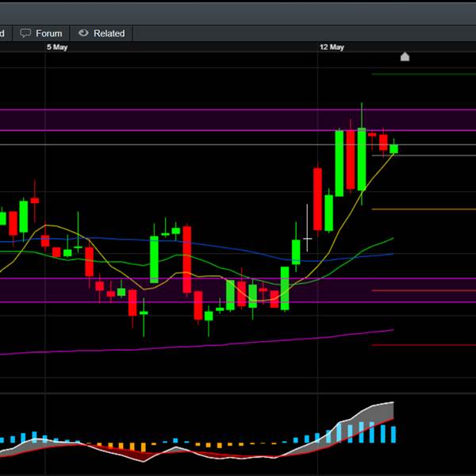Click the house-shaped marker on the chart

click(x=405, y=56)
